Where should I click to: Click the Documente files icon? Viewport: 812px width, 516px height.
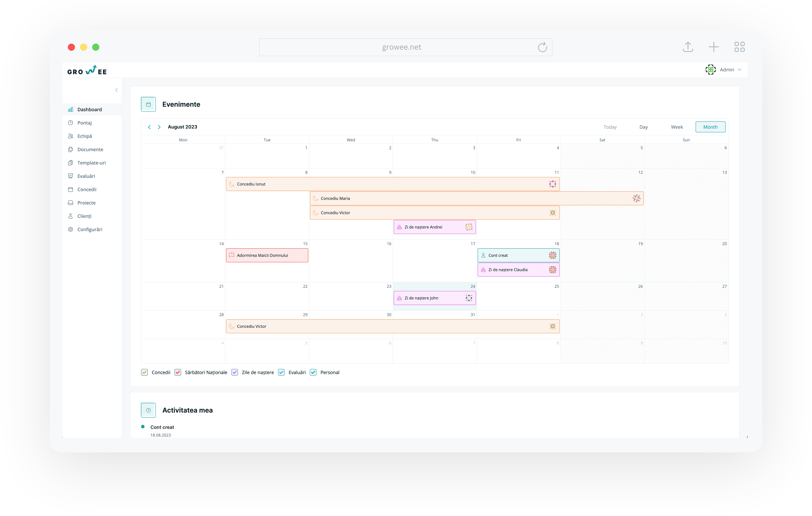[x=70, y=149]
